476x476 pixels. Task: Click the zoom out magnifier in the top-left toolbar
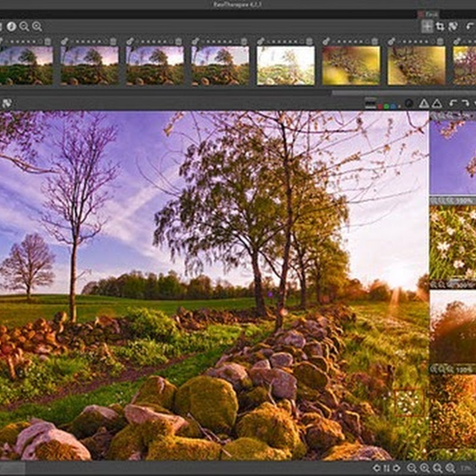tap(24, 26)
